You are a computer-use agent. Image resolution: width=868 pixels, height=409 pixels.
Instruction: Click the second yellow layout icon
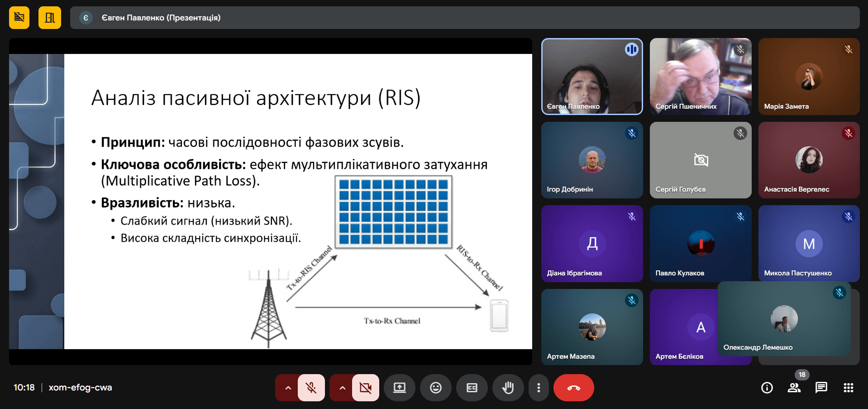(50, 18)
